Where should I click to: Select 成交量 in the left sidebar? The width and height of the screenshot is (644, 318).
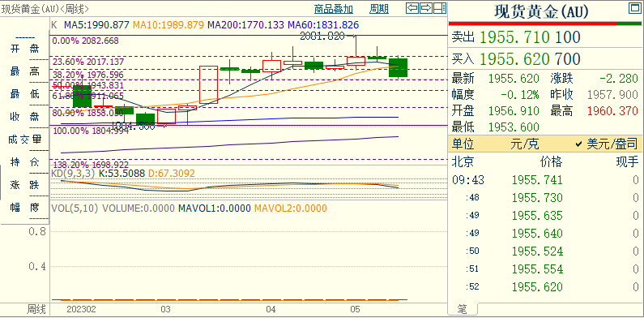pyautogui.click(x=24, y=140)
